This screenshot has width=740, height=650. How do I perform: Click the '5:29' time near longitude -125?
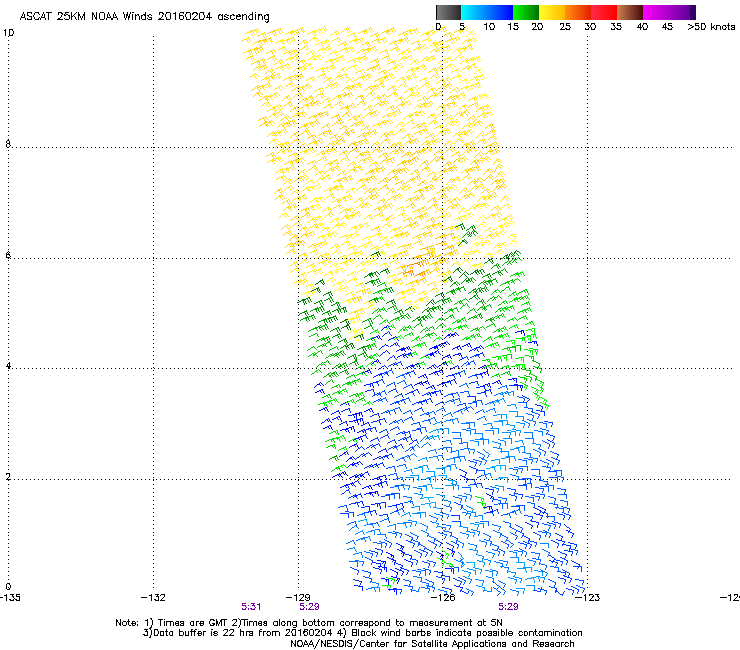[x=508, y=607]
